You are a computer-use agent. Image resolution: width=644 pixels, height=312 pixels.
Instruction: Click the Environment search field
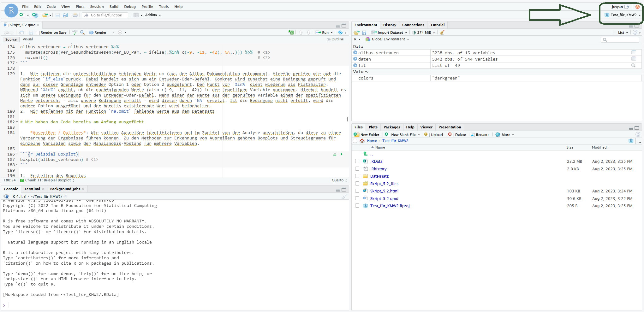coord(620,39)
